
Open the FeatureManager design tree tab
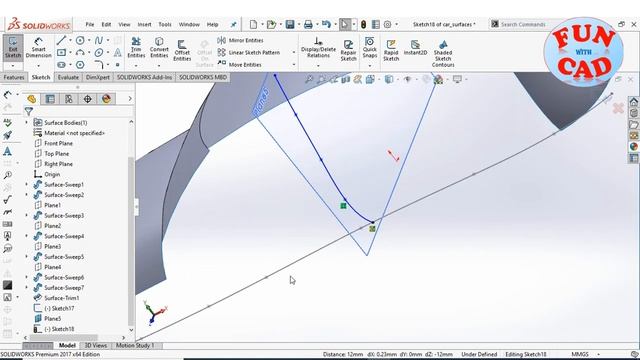(31, 99)
